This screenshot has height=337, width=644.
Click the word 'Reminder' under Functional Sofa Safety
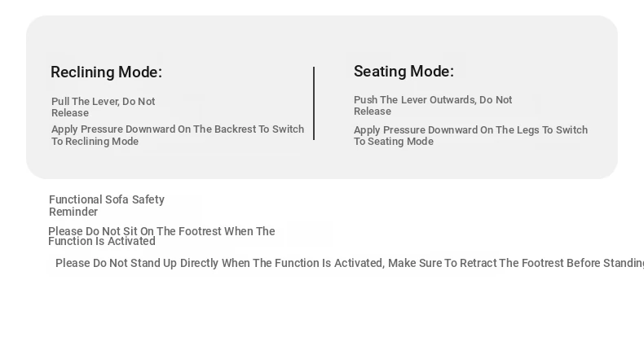(x=73, y=212)
